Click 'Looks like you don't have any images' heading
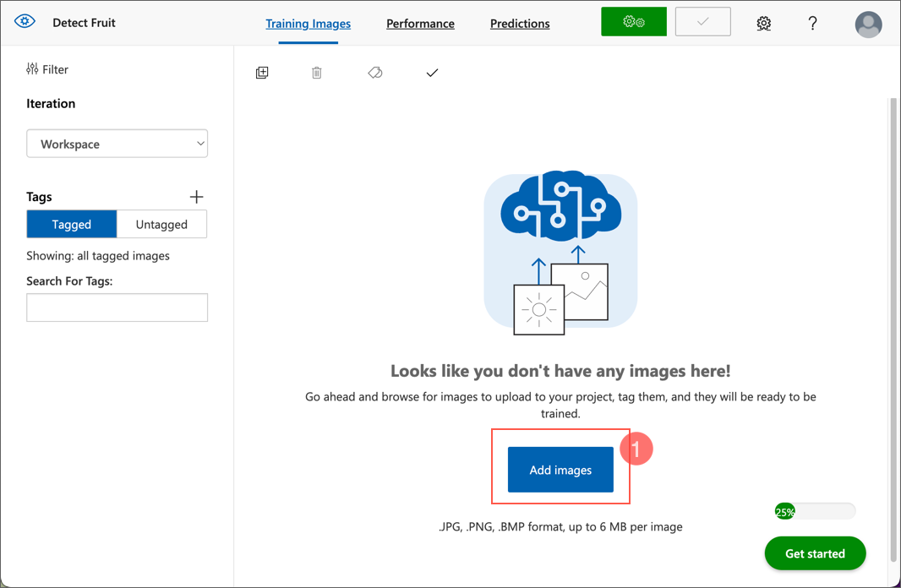This screenshot has height=588, width=901. [x=560, y=371]
